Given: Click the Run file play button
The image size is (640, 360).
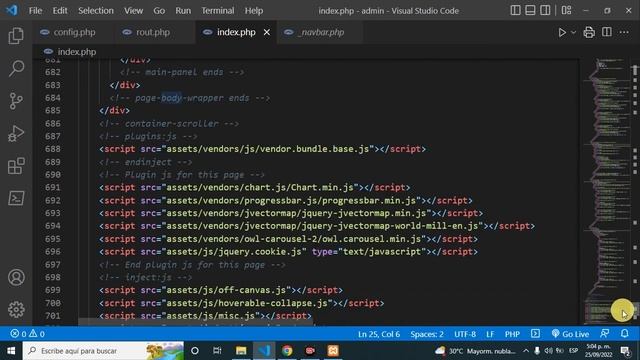Looking at the screenshot, I should tap(562, 32).
